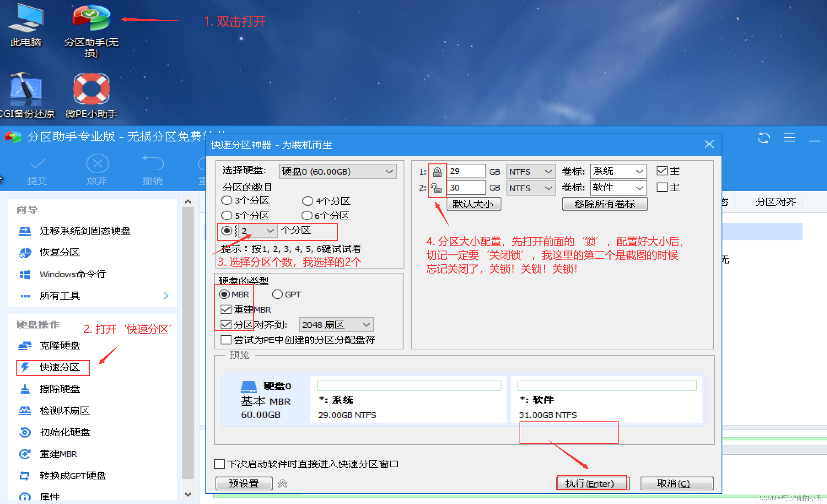Select 转换成GPT硬盘 disk operation

point(62,476)
